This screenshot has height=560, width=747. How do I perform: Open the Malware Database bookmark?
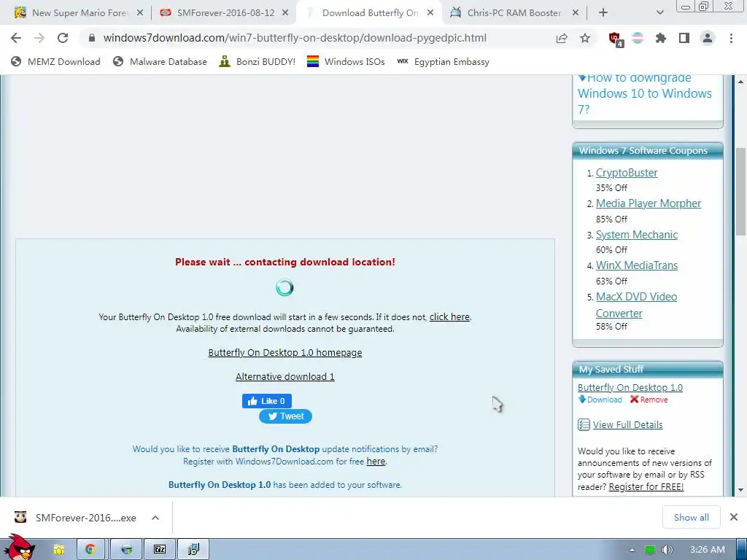(x=160, y=61)
